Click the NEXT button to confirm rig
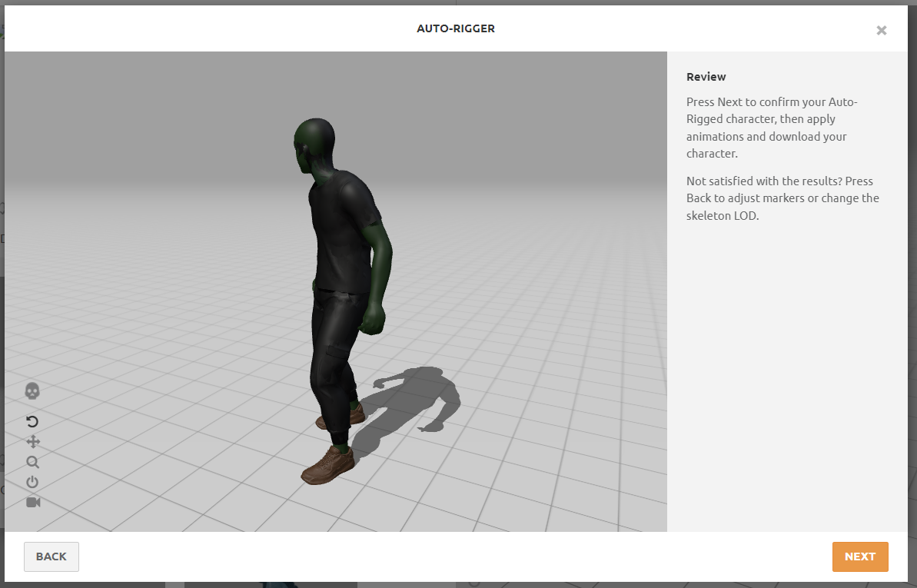This screenshot has height=588, width=917. [x=860, y=556]
